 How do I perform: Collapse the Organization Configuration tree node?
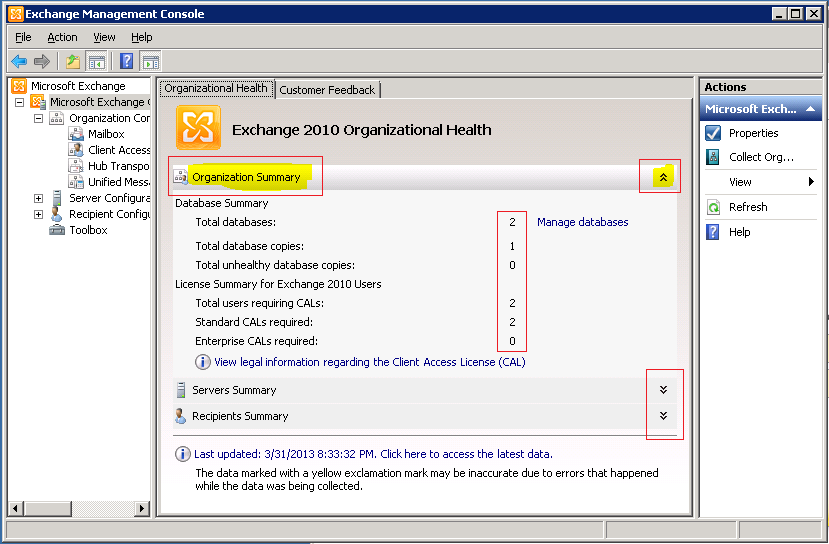[39, 118]
